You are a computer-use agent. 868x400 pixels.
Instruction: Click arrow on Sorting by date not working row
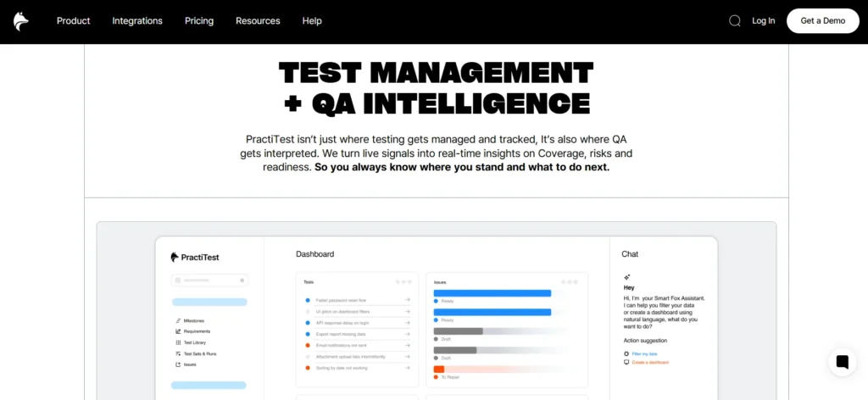(x=408, y=368)
